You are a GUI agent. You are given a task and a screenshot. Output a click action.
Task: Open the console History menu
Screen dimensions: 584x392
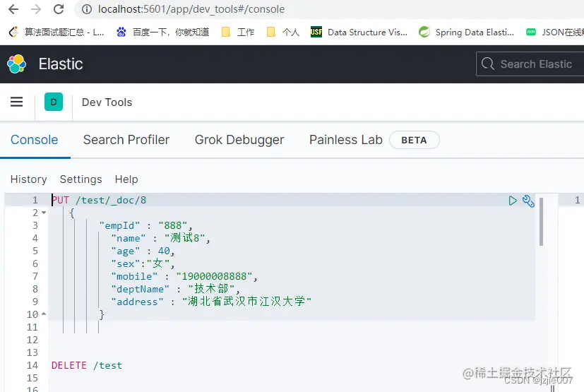point(29,179)
